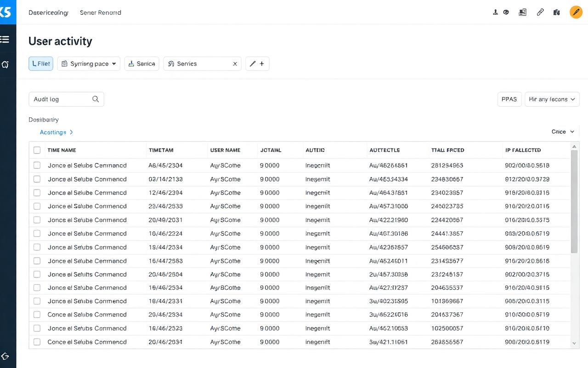This screenshot has height=368, width=588.
Task: Open the Hir any fecons dropdown
Action: point(552,99)
